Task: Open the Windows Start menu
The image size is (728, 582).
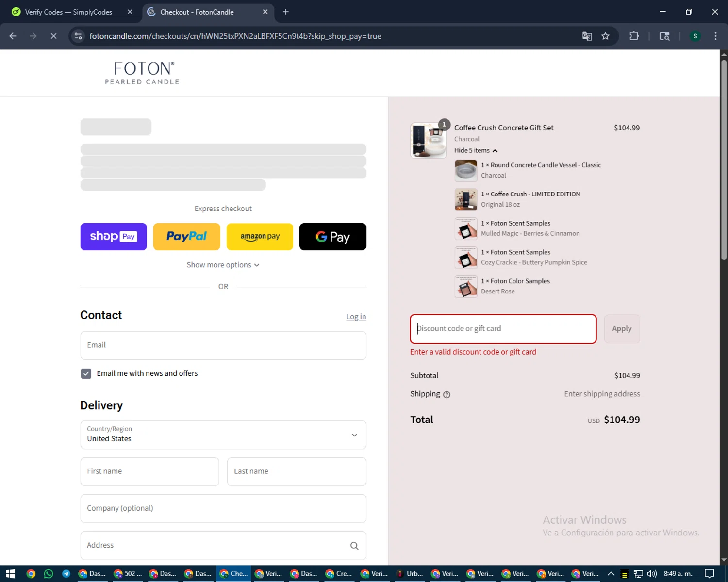Action: point(11,574)
